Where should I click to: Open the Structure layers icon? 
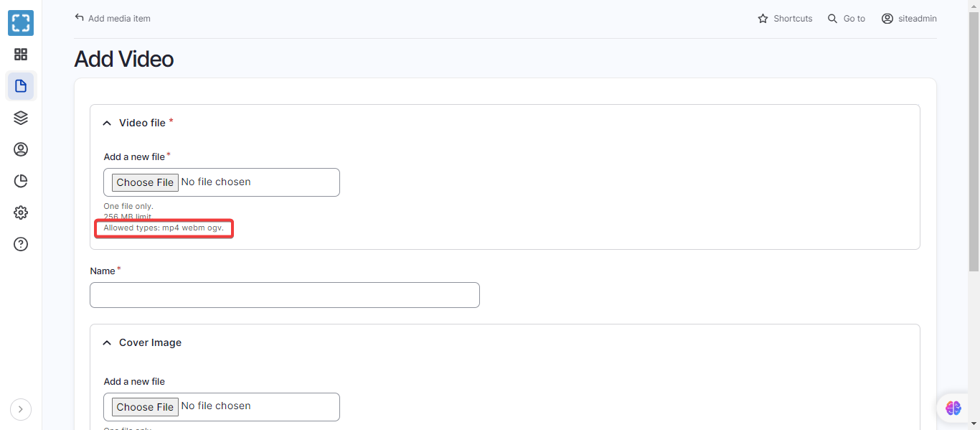pos(21,118)
